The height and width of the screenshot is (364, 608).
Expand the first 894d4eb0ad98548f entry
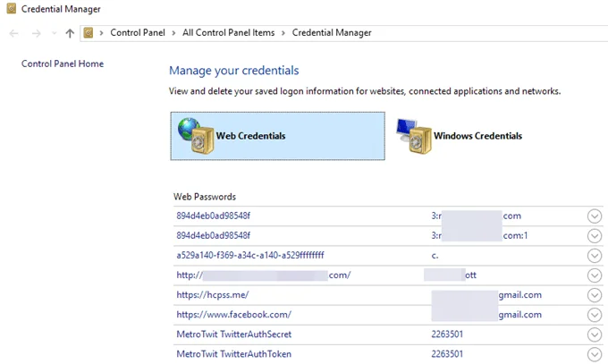[595, 216]
